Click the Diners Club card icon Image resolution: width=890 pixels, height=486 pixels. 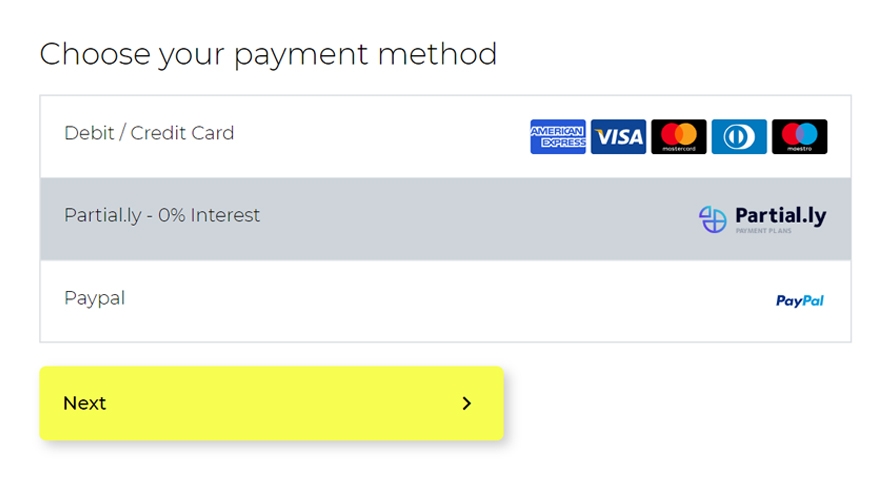[x=739, y=137]
